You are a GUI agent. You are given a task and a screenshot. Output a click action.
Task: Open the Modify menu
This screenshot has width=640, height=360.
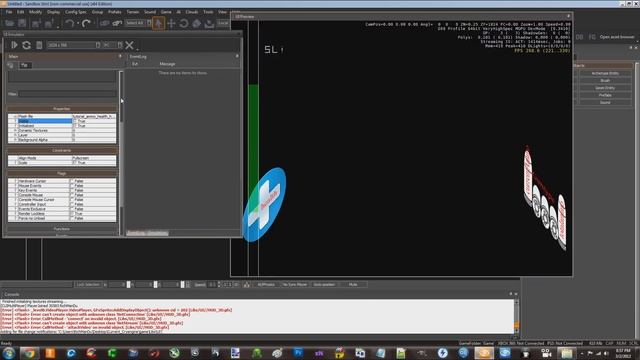pos(36,12)
